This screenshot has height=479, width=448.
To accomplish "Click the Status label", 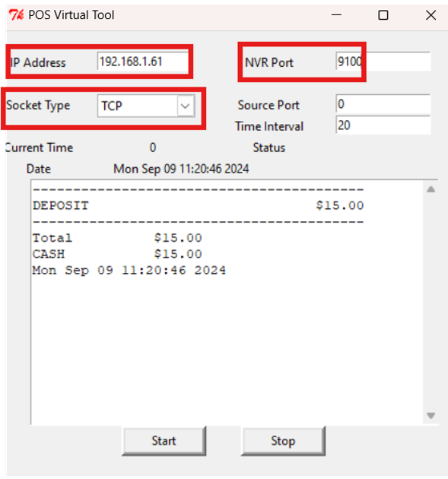I will [269, 148].
